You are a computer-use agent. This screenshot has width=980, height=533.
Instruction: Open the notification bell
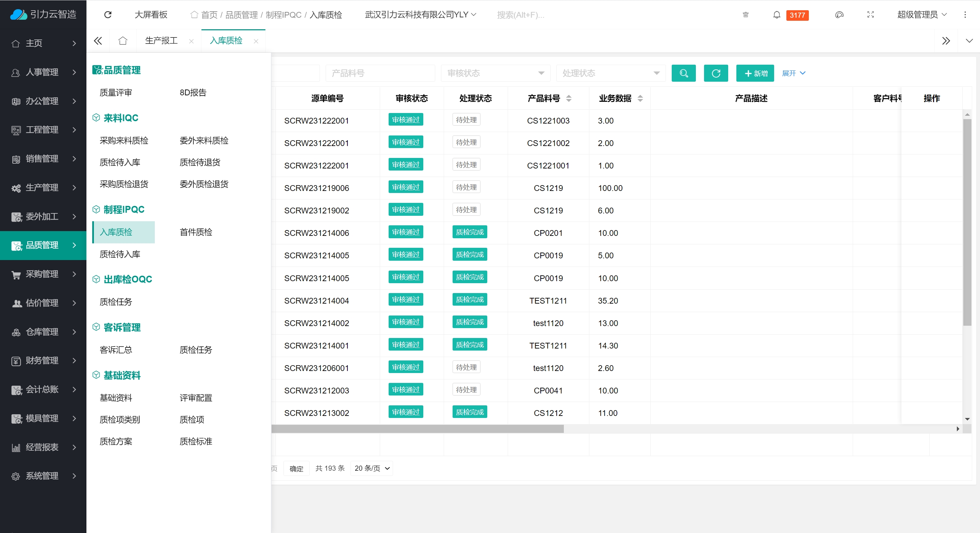click(777, 14)
